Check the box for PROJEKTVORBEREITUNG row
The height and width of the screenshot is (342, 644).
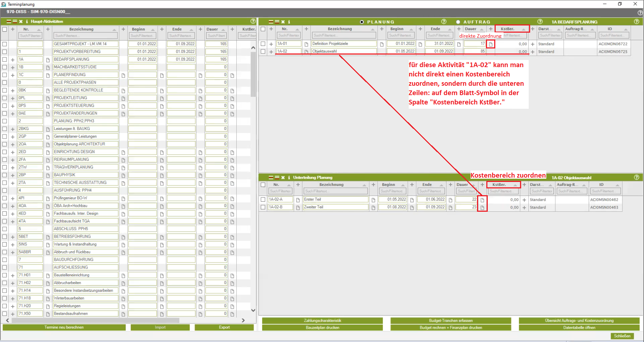pos(5,52)
